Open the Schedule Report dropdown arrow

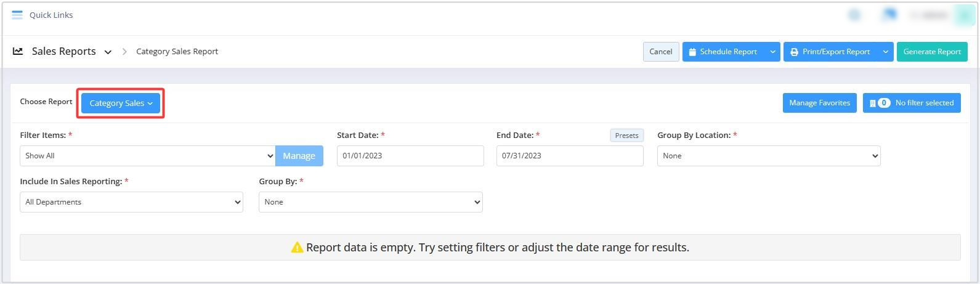tap(772, 52)
